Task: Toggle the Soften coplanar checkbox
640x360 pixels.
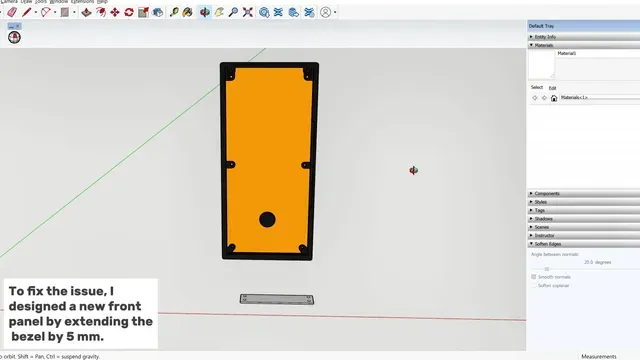Action: click(x=533, y=285)
